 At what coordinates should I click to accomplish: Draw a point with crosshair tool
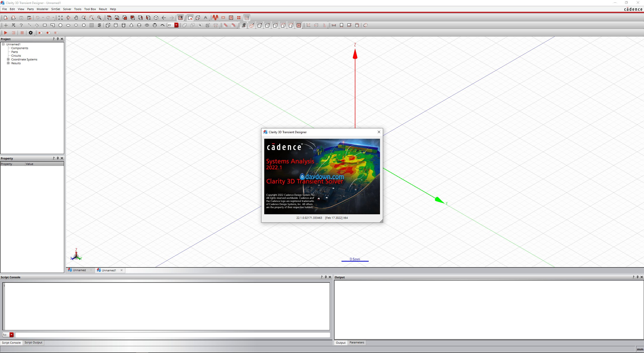tap(6, 25)
